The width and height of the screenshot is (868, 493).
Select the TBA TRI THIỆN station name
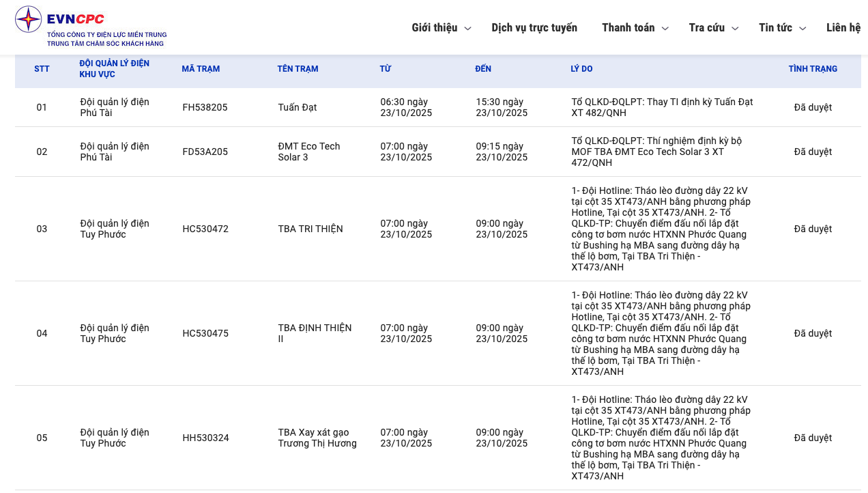[310, 229]
